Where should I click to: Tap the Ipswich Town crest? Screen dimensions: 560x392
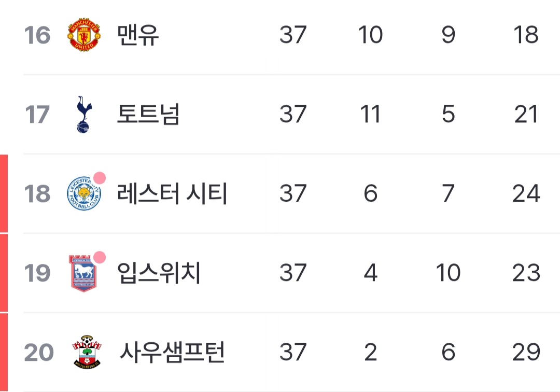pos(83,273)
